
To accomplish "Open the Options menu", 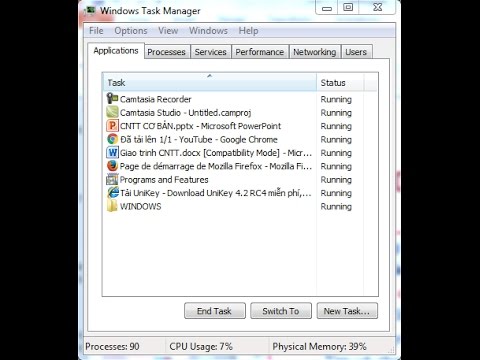I will 131,31.
